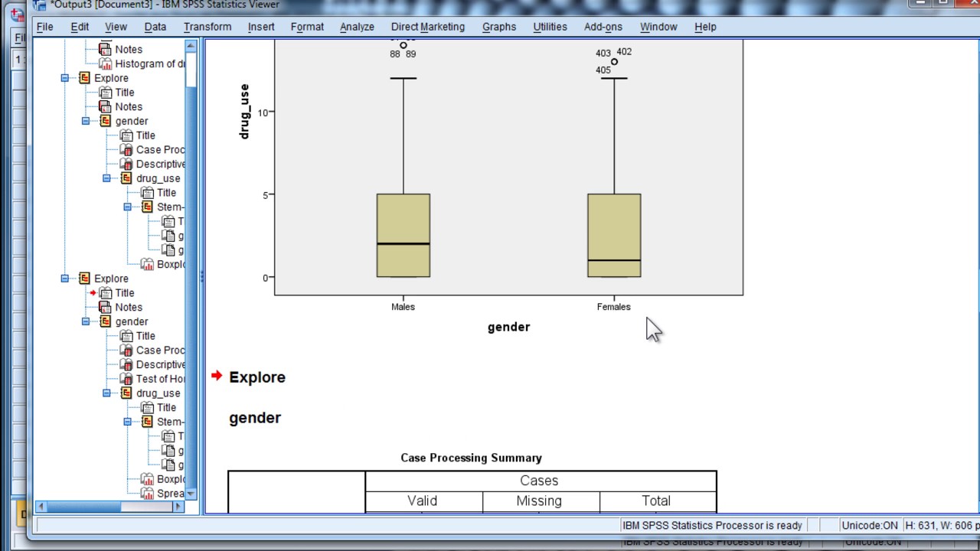Image resolution: width=980 pixels, height=551 pixels.
Task: Open the Window menu
Action: click(658, 27)
